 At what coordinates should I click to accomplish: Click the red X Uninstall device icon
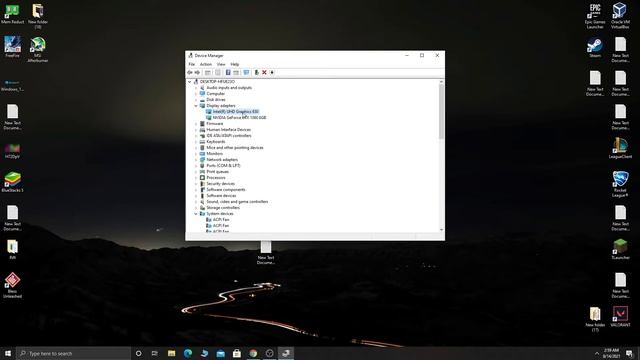click(264, 72)
